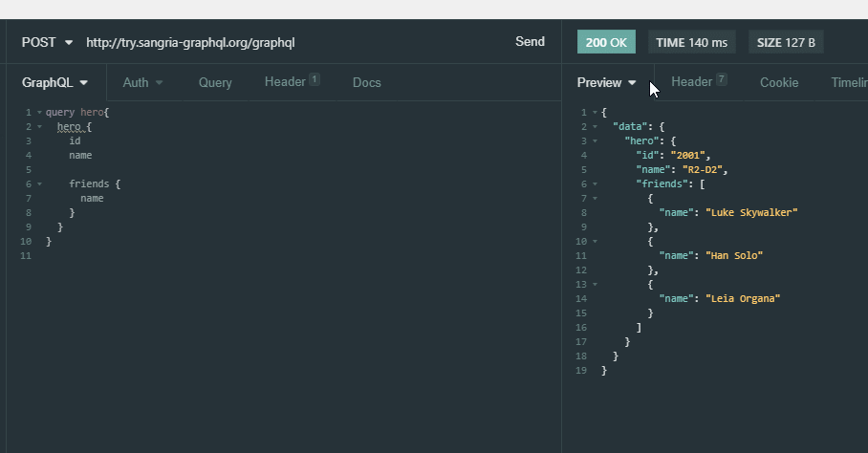
Task: Click the underlined hero field in query
Action: tap(69, 127)
